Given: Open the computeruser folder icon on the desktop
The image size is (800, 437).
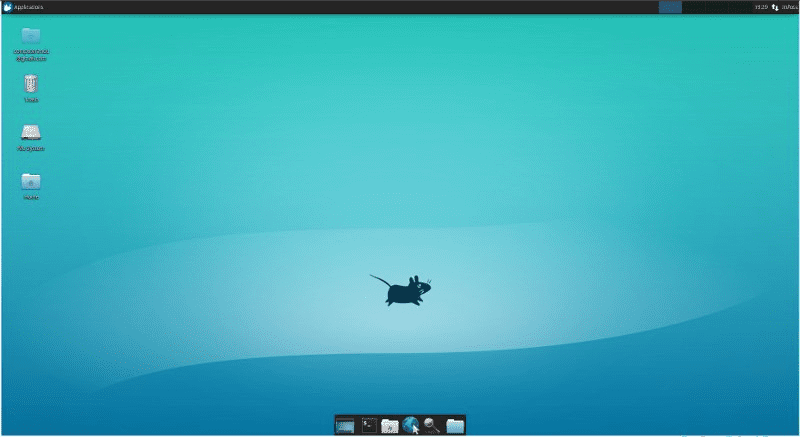Looking at the screenshot, I should [31, 36].
